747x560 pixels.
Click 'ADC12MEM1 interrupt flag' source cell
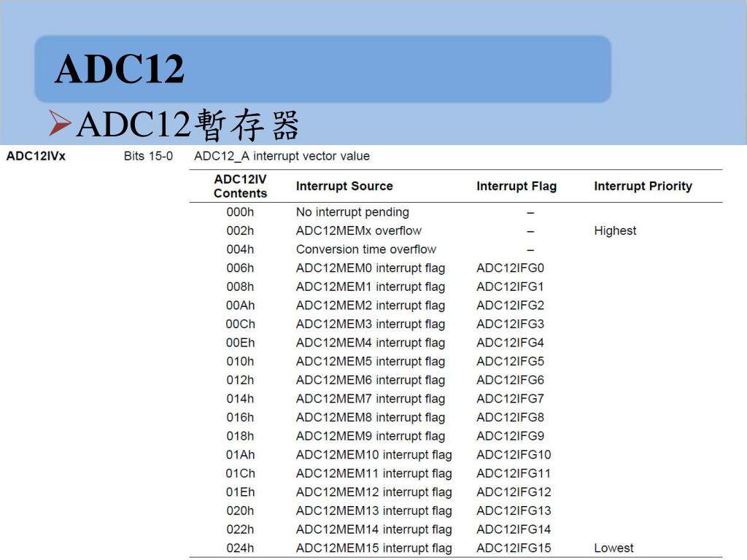[370, 287]
